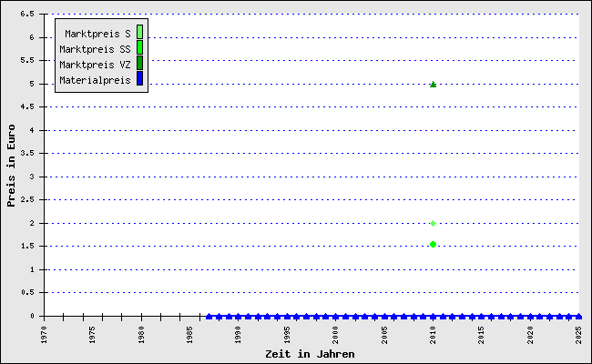The width and height of the screenshot is (592, 364).
Task: Click the "Marktpreis VZ" legend text
Action: point(95,65)
